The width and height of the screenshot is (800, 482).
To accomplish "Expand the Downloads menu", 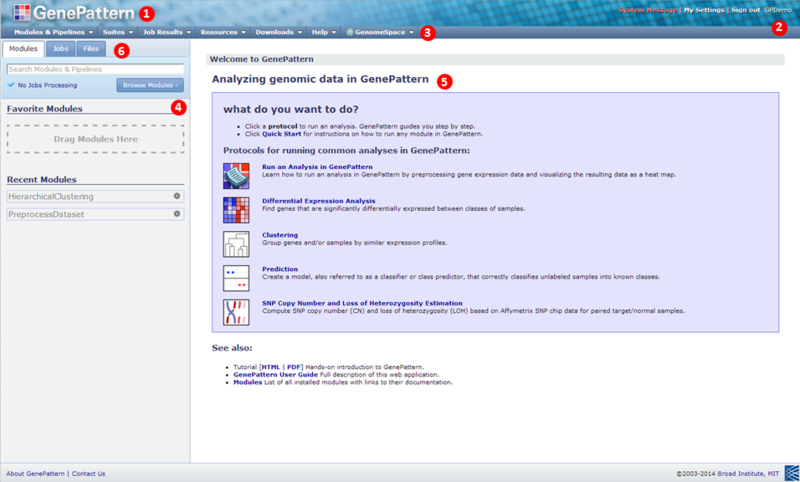I will click(279, 32).
